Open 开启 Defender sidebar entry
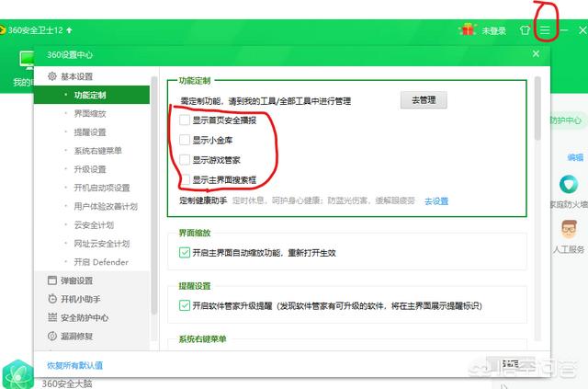 [101, 262]
